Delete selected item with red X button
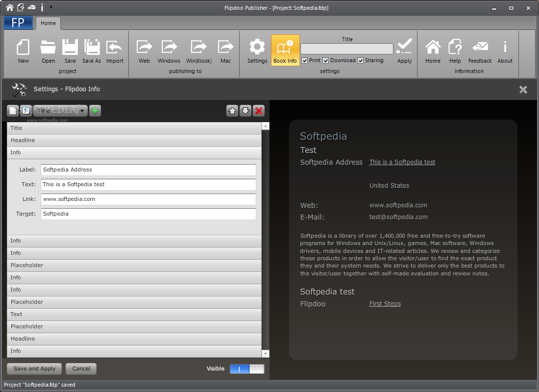Image resolution: width=539 pixels, height=392 pixels. (x=259, y=111)
